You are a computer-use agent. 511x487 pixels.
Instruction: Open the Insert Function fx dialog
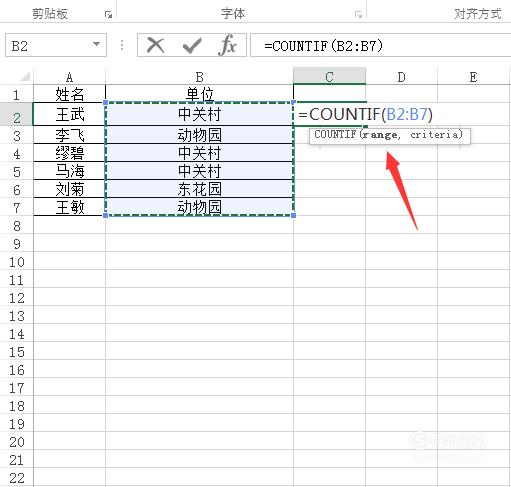[x=228, y=45]
